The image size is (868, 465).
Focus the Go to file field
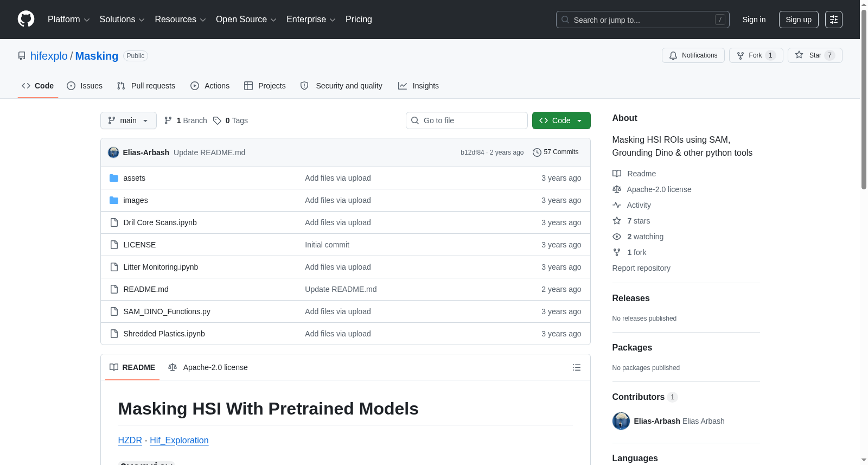467,120
